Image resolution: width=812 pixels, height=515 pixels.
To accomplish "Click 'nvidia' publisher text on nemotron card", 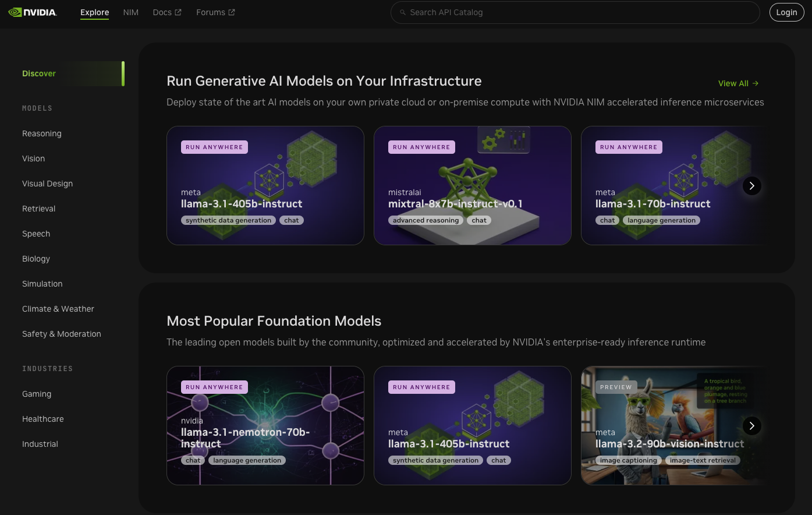I will pyautogui.click(x=192, y=421).
